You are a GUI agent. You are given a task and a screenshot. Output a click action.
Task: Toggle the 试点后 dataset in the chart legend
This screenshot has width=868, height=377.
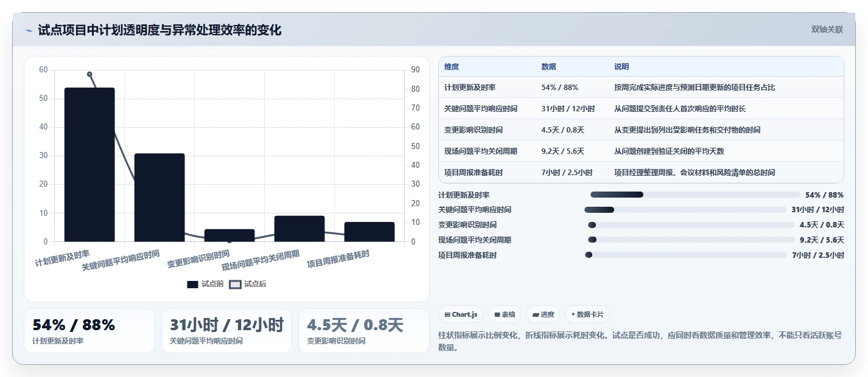pos(248,284)
